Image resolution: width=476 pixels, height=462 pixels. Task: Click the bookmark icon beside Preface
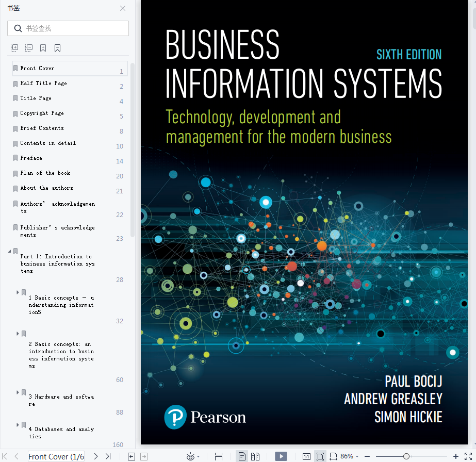coord(15,158)
